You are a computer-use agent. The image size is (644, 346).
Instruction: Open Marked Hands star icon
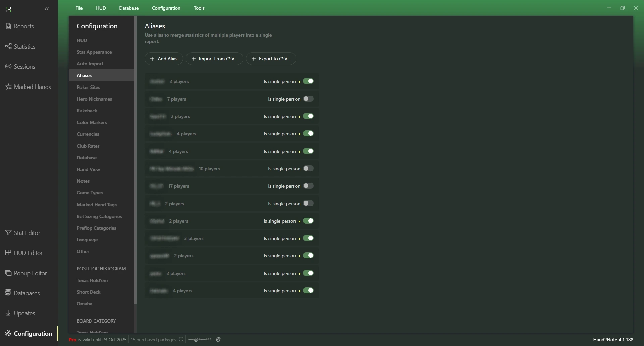point(9,87)
